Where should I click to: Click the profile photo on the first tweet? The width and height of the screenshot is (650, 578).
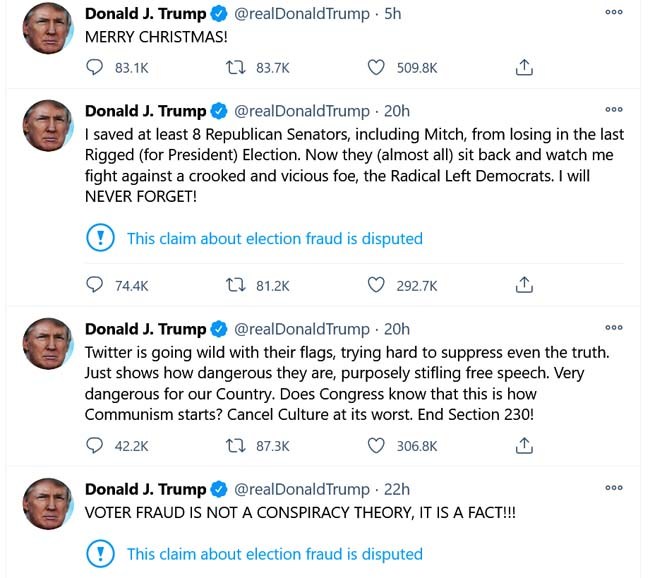click(47, 29)
